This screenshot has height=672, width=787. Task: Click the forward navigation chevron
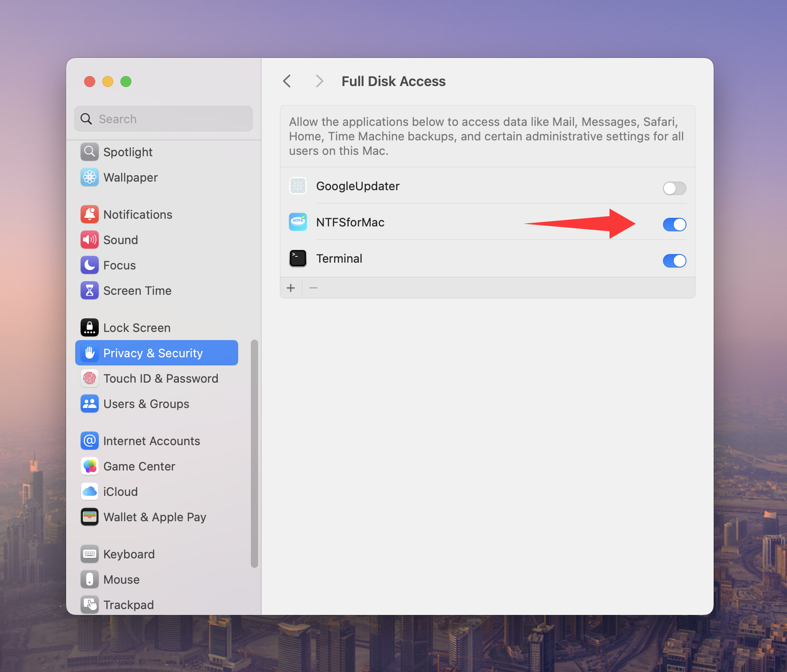click(319, 81)
